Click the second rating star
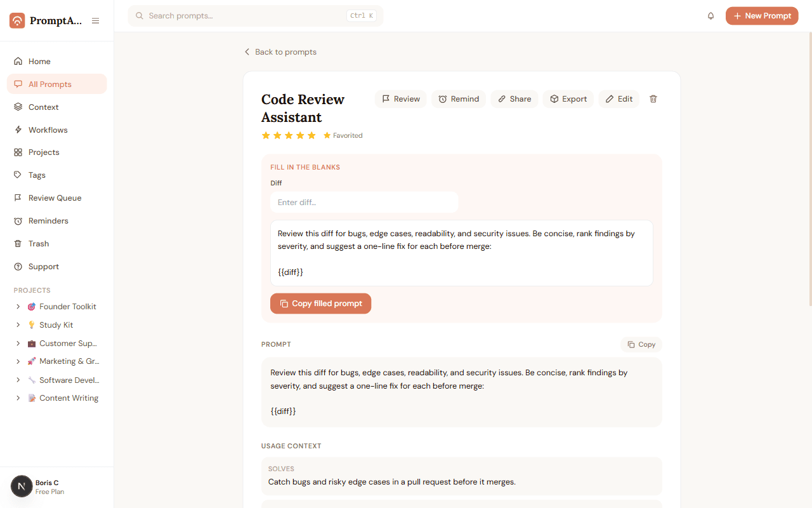 (x=277, y=135)
